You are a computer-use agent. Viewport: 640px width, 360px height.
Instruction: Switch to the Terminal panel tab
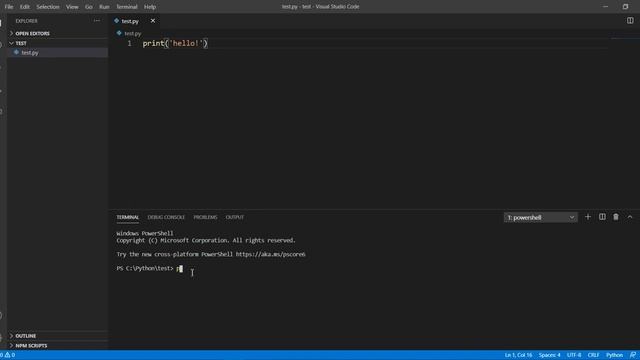pyautogui.click(x=128, y=218)
